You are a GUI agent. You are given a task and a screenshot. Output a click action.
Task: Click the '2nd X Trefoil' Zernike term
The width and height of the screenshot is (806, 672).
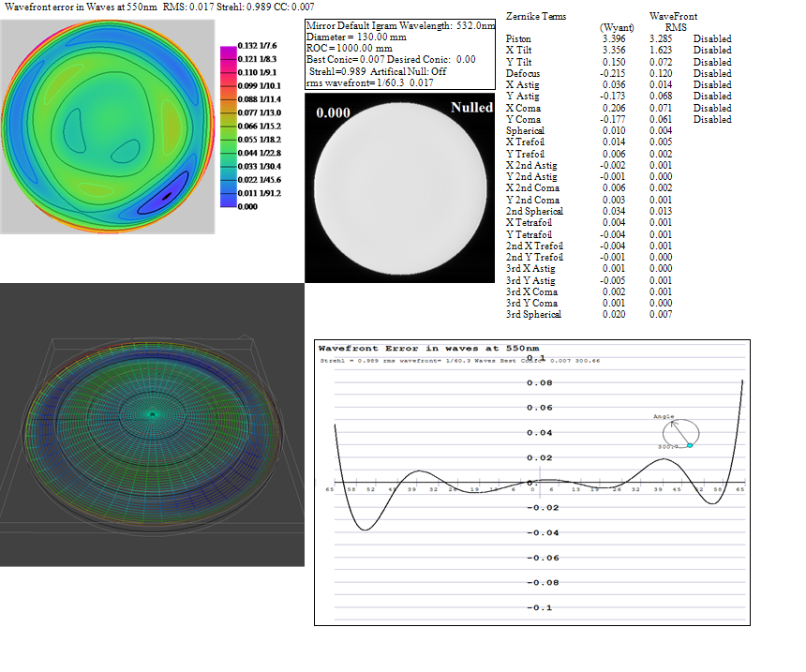coord(534,246)
